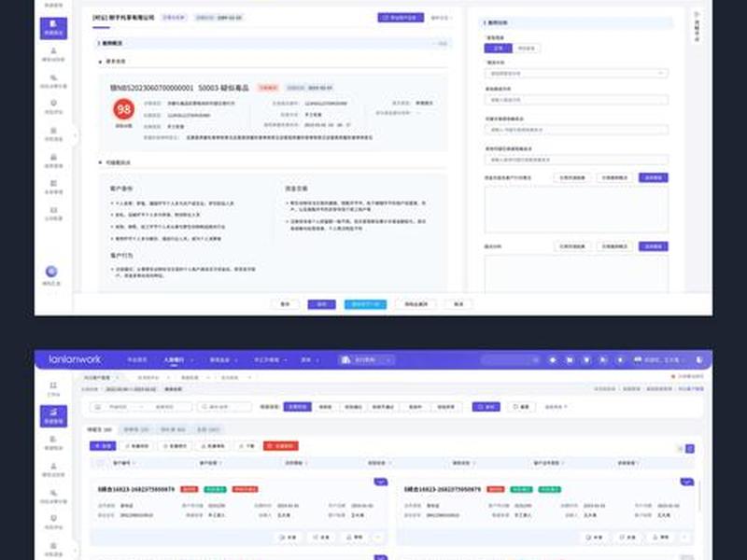Click the search field in the lanlanwork navbar
This screenshot has height=560, width=747.
coord(511,360)
